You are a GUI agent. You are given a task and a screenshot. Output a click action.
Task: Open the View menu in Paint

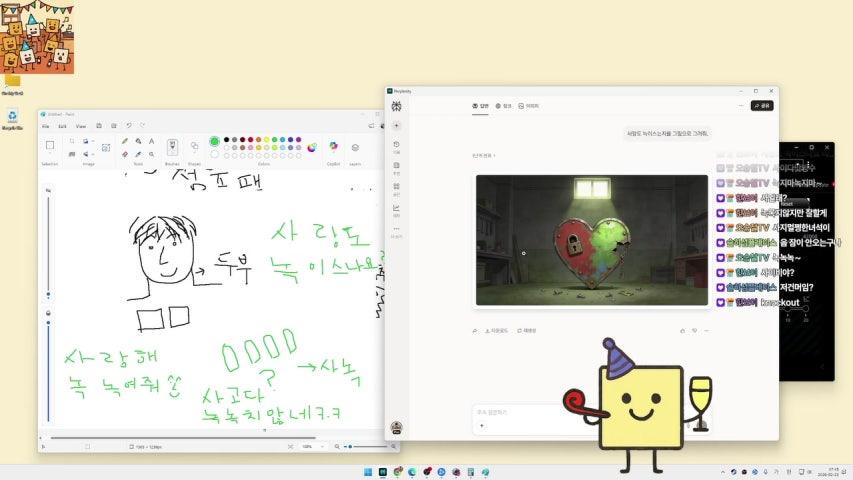81,126
